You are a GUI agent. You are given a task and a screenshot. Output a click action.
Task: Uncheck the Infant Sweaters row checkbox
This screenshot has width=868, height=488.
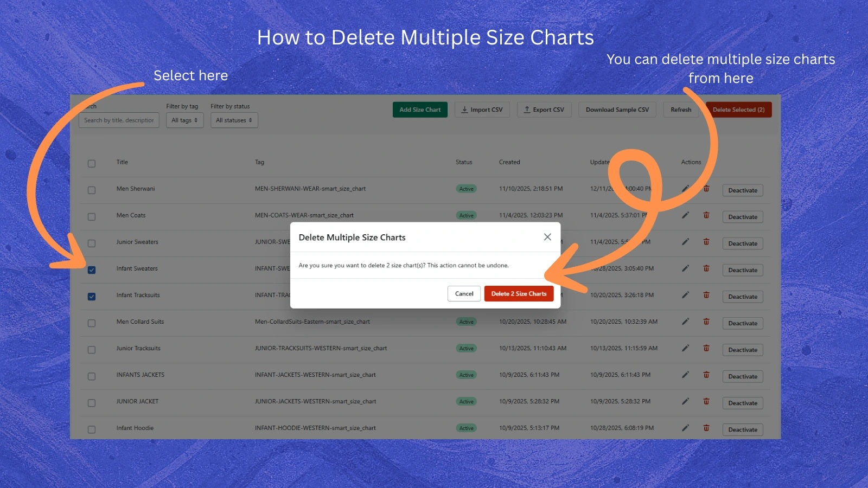[x=91, y=269]
